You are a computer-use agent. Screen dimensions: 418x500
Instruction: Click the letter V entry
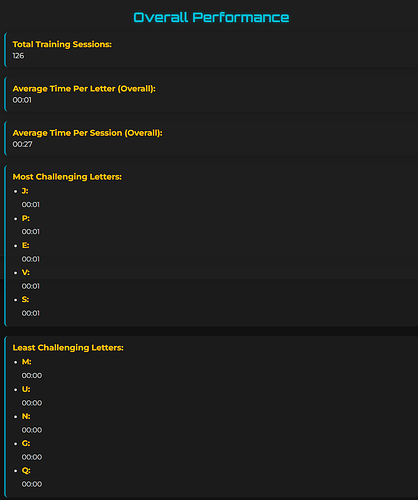pos(26,272)
